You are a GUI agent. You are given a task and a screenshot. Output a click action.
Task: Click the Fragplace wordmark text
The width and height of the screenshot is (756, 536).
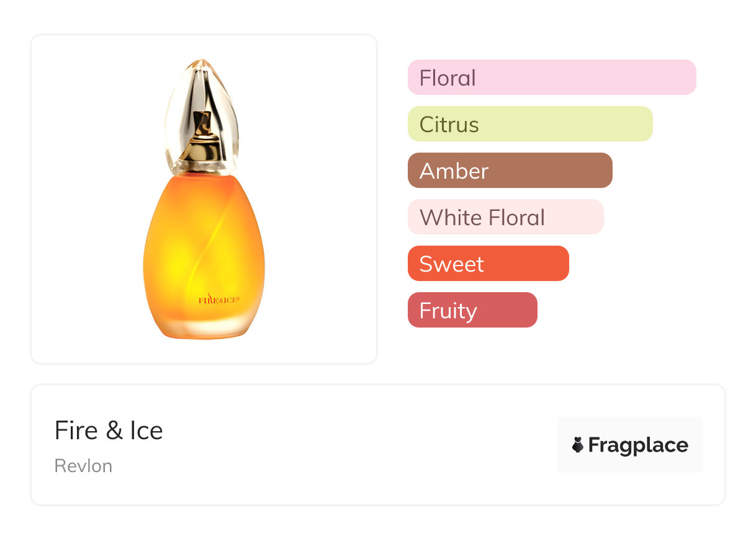point(638,445)
